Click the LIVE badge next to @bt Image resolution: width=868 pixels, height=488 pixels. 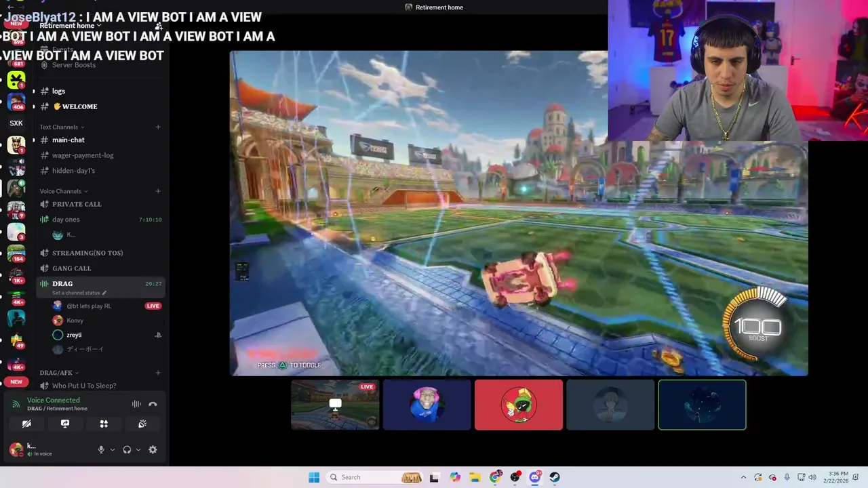click(153, 306)
